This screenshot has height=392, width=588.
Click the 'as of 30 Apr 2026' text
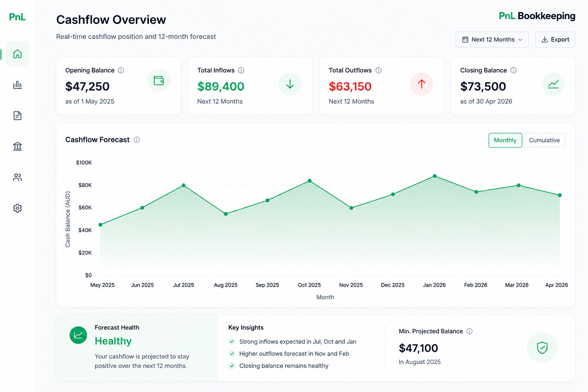(486, 101)
